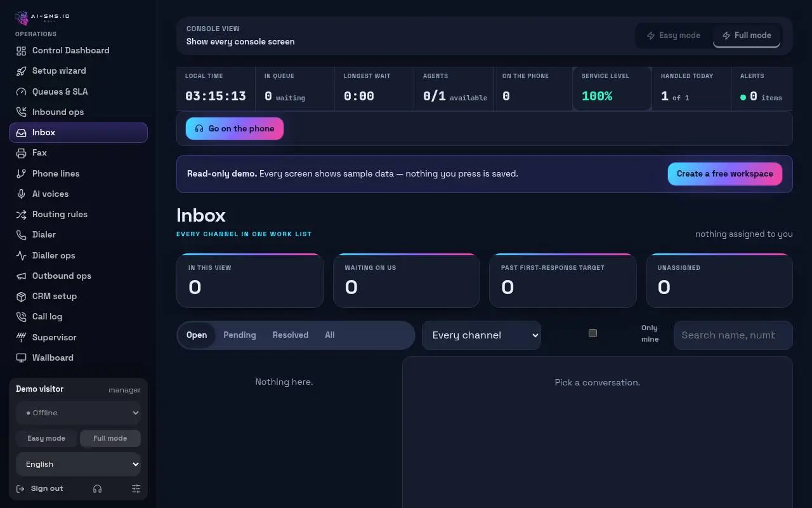Click the search name or number field
This screenshot has width=812, height=508.
click(x=733, y=335)
